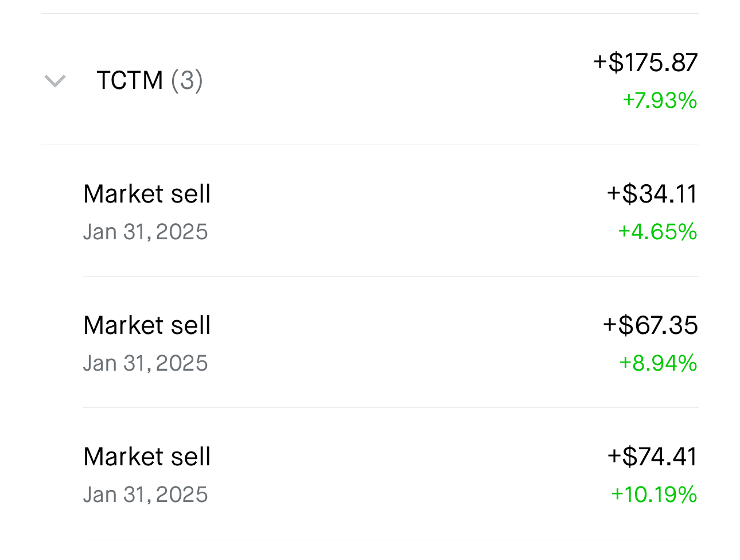Select the middle Market sell trade row
The height and width of the screenshot is (560, 740).
pos(390,343)
